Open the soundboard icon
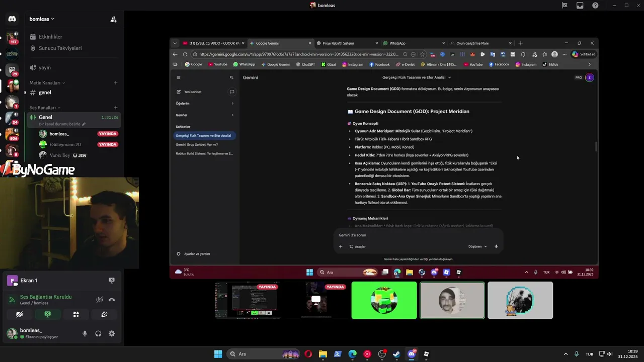 [x=105, y=314]
